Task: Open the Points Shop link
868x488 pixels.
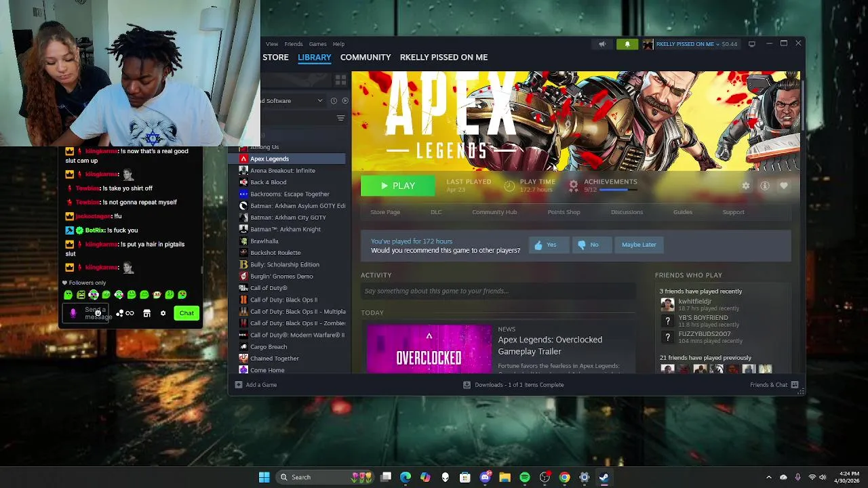Action: pyautogui.click(x=564, y=212)
